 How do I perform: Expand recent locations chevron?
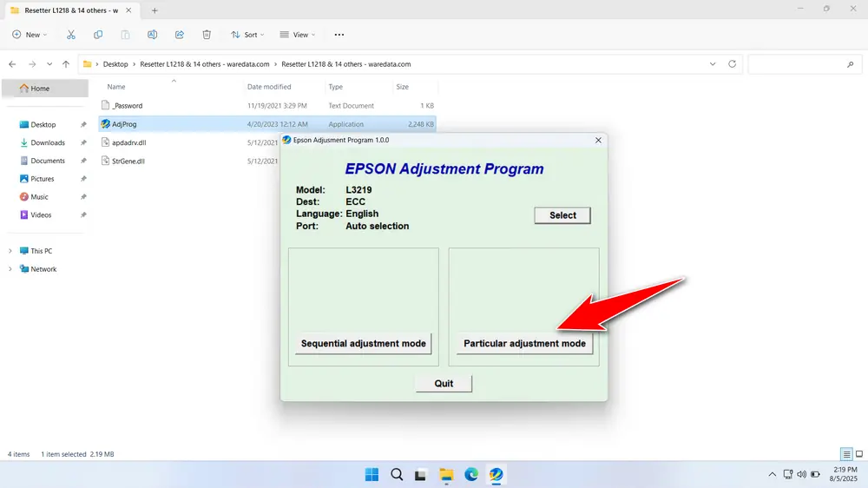[x=49, y=64]
